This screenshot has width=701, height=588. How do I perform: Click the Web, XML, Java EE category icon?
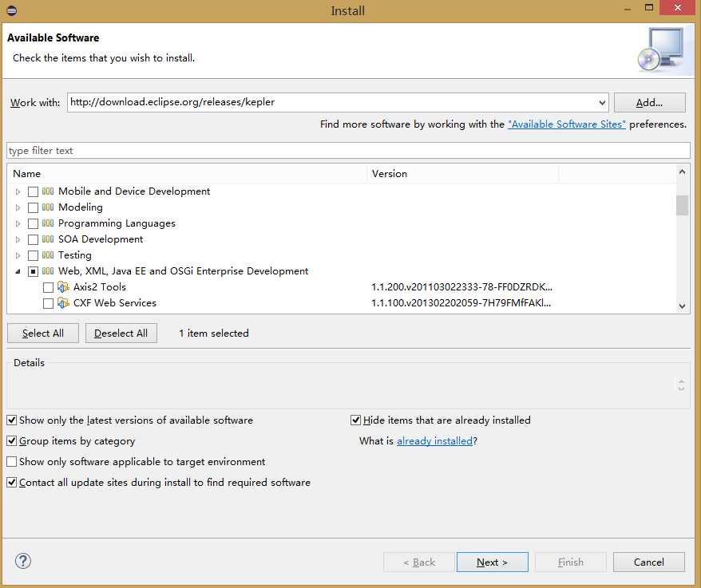coord(48,271)
